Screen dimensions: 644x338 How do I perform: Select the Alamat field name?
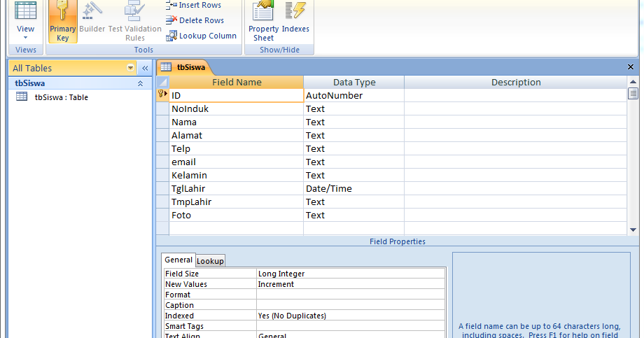[236, 135]
